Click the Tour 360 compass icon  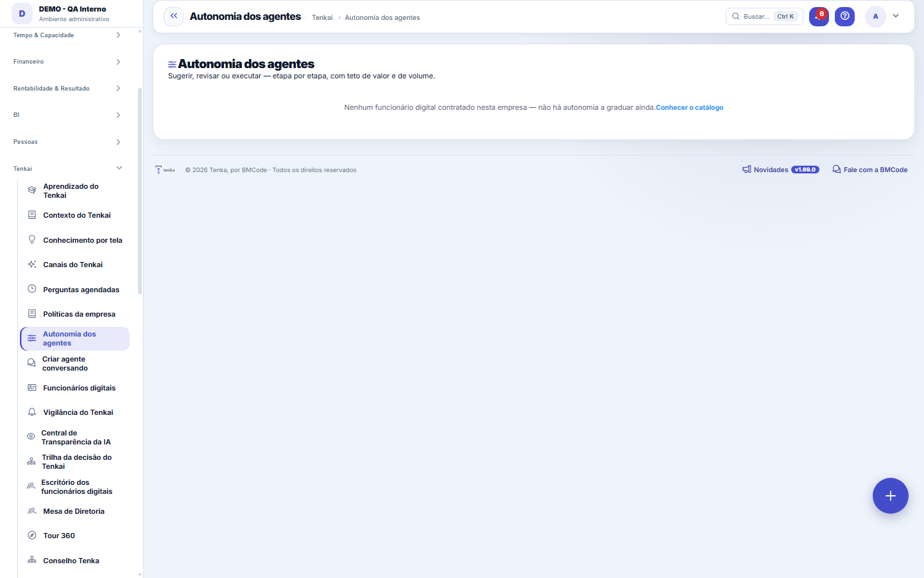[32, 536]
